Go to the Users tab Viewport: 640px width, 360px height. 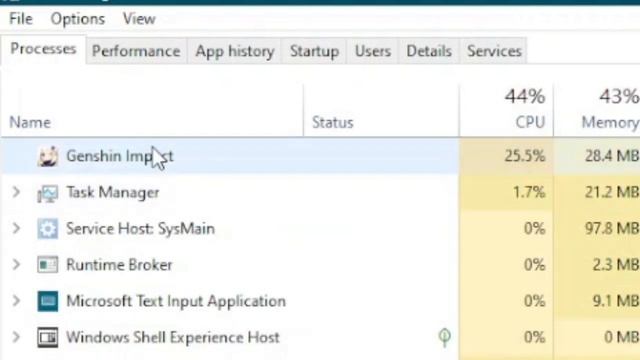[373, 51]
